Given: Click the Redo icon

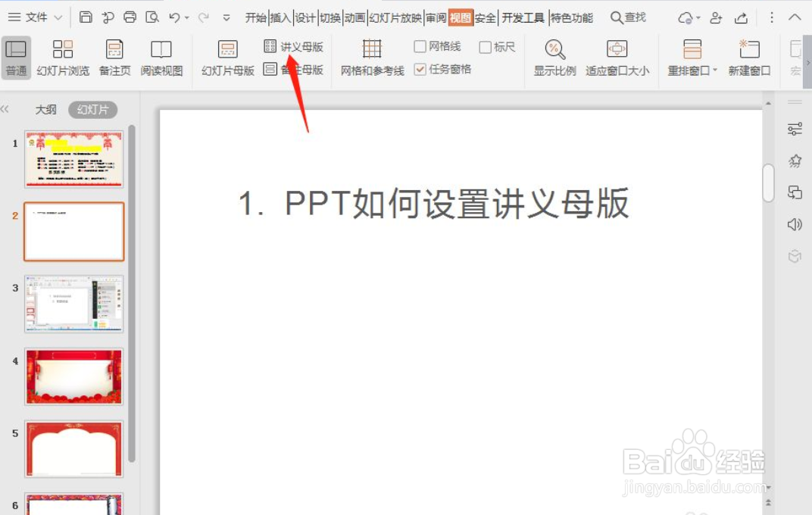Looking at the screenshot, I should click(204, 17).
